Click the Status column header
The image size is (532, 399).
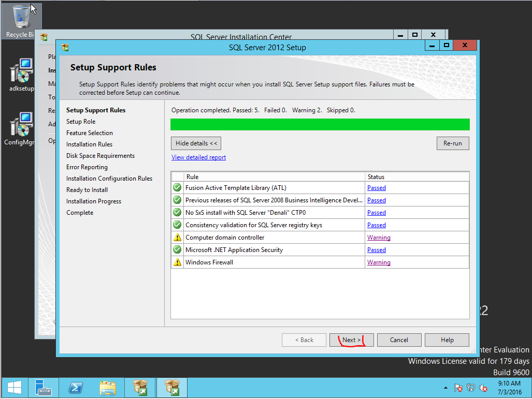[417, 177]
